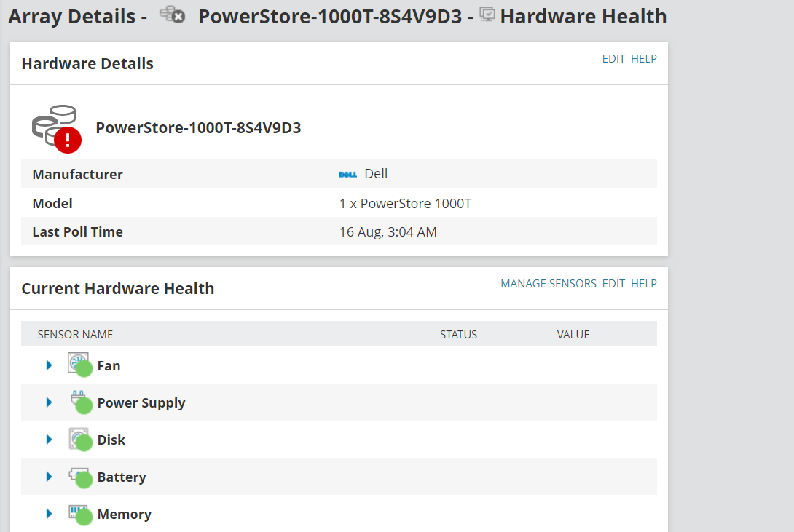794x532 pixels.
Task: Click the Dell manufacturer value
Action: pos(376,174)
